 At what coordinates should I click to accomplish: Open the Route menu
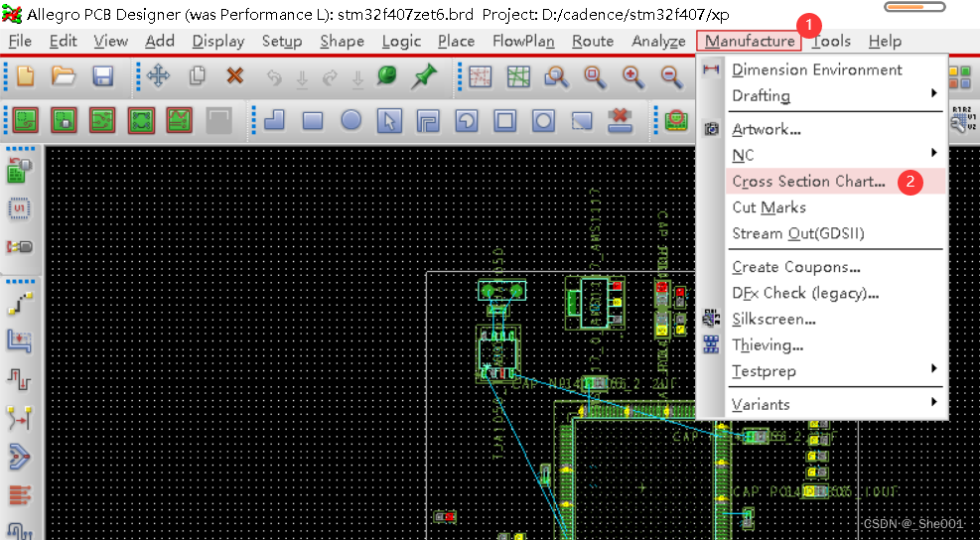(x=593, y=41)
